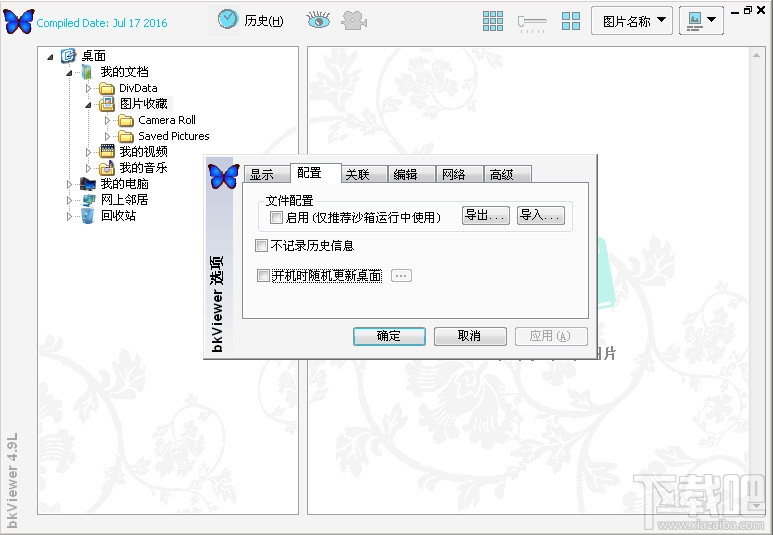Select Saved Pictures label in tree
This screenshot has height=535, width=773.
coord(174,136)
